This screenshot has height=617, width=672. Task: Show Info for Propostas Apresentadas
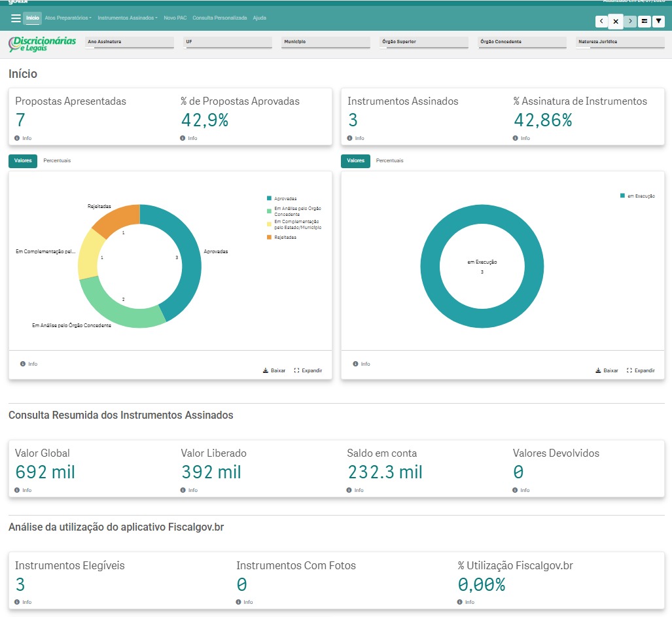click(23, 138)
